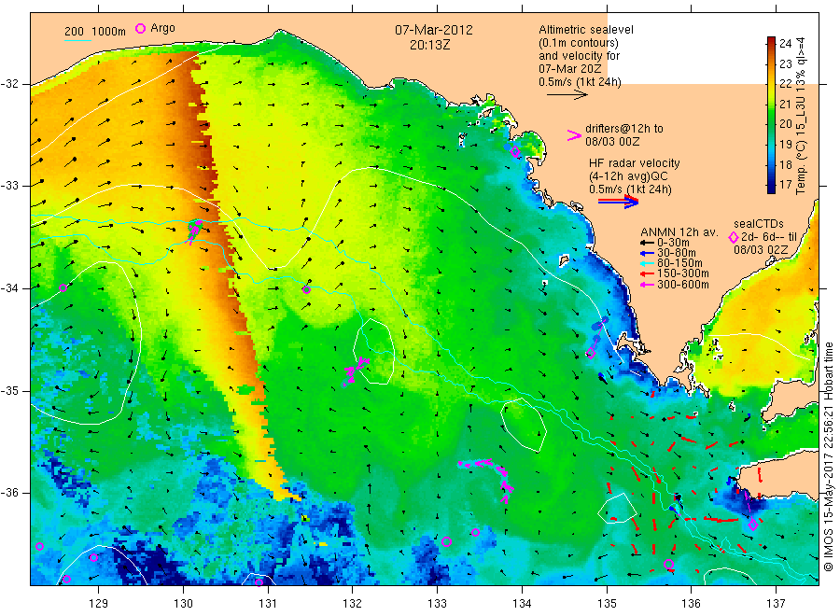Click the magenta drifters arrowhead symbol
840x616 pixels.
[x=574, y=135]
